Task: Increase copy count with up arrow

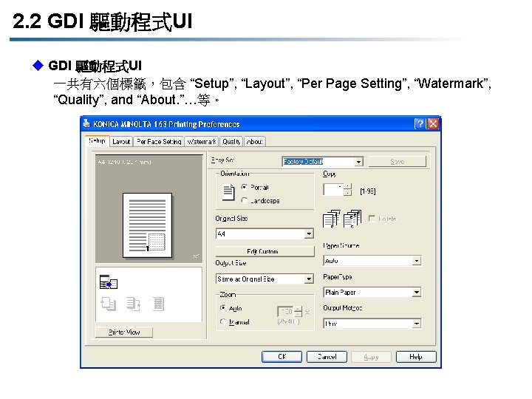Action: tap(348, 187)
